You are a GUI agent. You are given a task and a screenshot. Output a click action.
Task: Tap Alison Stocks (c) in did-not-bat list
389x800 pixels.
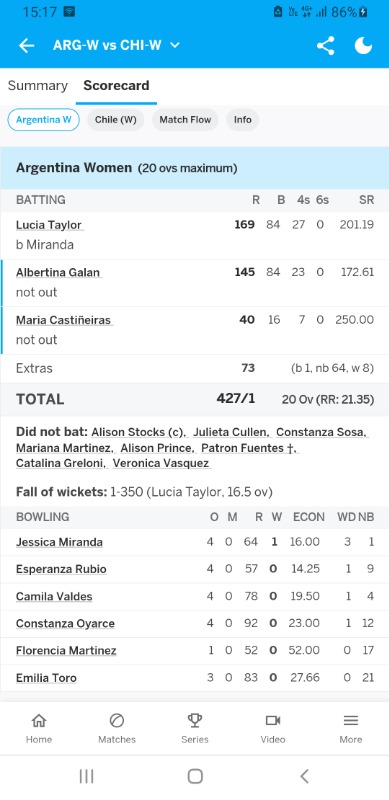click(x=138, y=432)
